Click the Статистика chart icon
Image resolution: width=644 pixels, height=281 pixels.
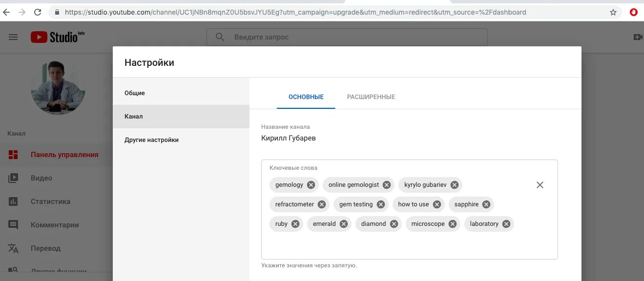click(x=13, y=201)
